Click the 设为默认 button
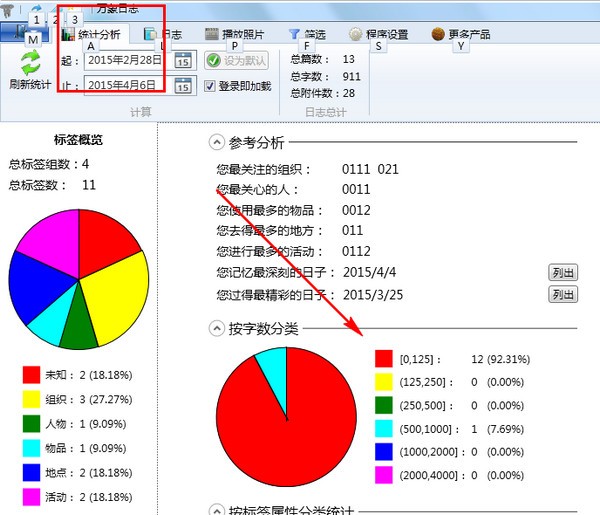Viewport: 600px width, 515px height. tap(236, 60)
